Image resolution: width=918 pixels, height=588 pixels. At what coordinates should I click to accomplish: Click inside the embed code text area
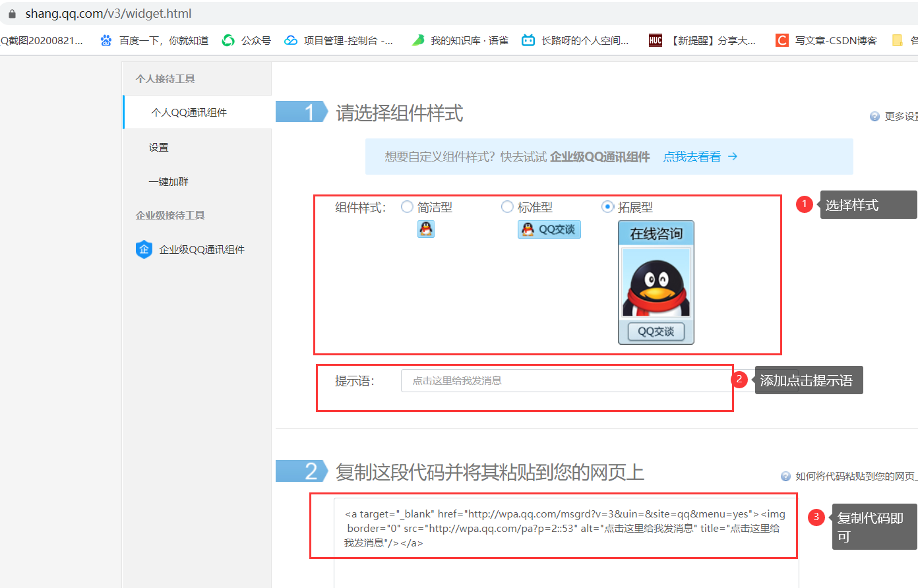566,542
